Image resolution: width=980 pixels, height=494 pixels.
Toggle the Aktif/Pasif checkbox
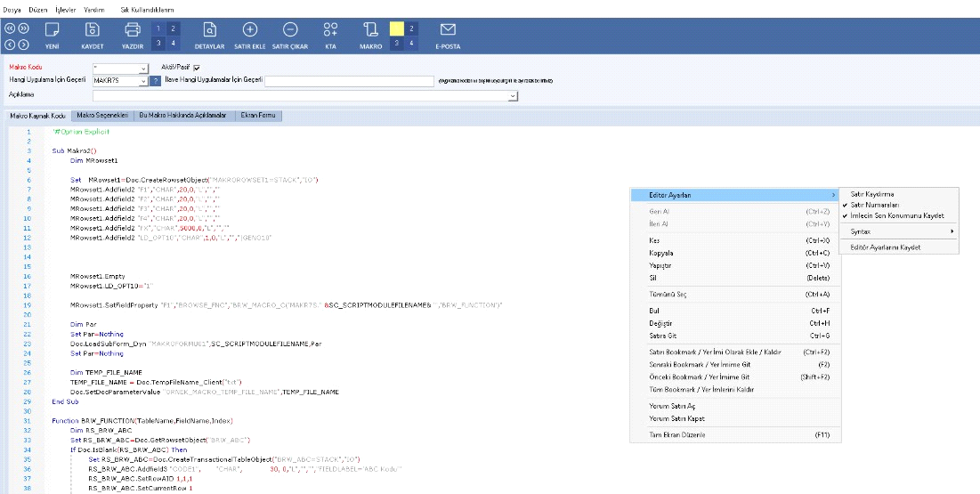click(197, 67)
